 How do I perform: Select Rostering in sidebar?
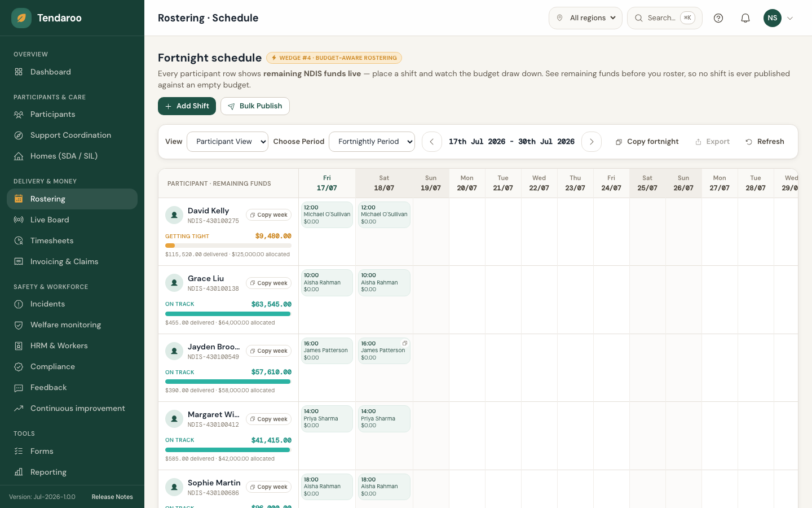tap(72, 199)
